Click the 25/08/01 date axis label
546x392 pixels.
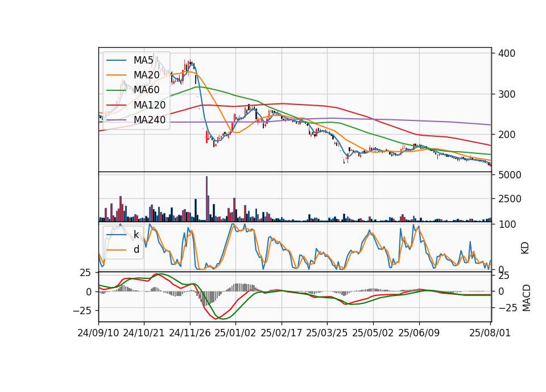490,333
